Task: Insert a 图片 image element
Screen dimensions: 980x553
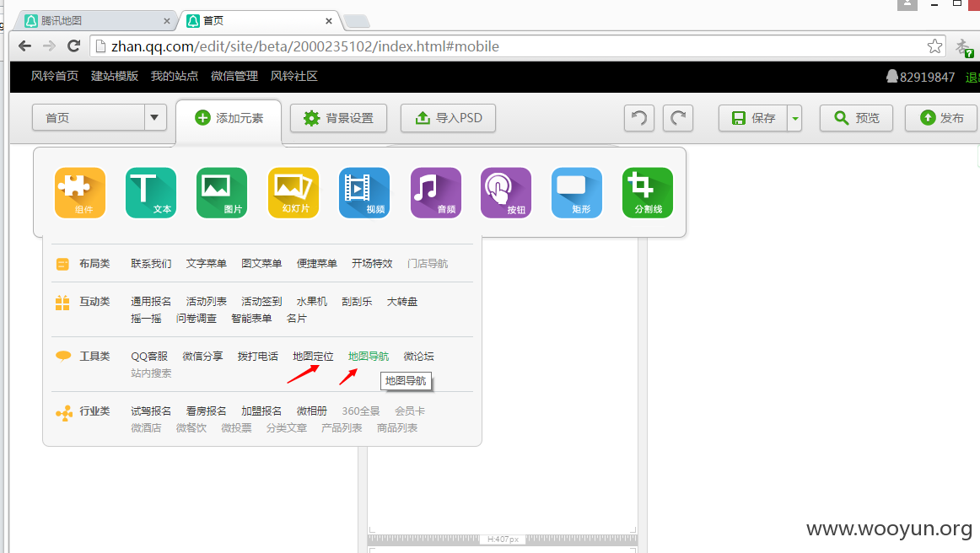Action: [222, 193]
